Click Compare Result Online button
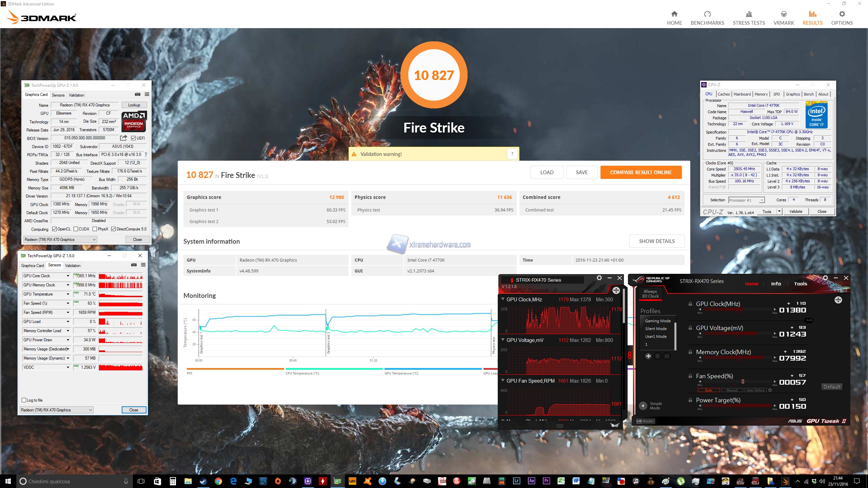Viewport: 868px width, 488px height. click(640, 172)
